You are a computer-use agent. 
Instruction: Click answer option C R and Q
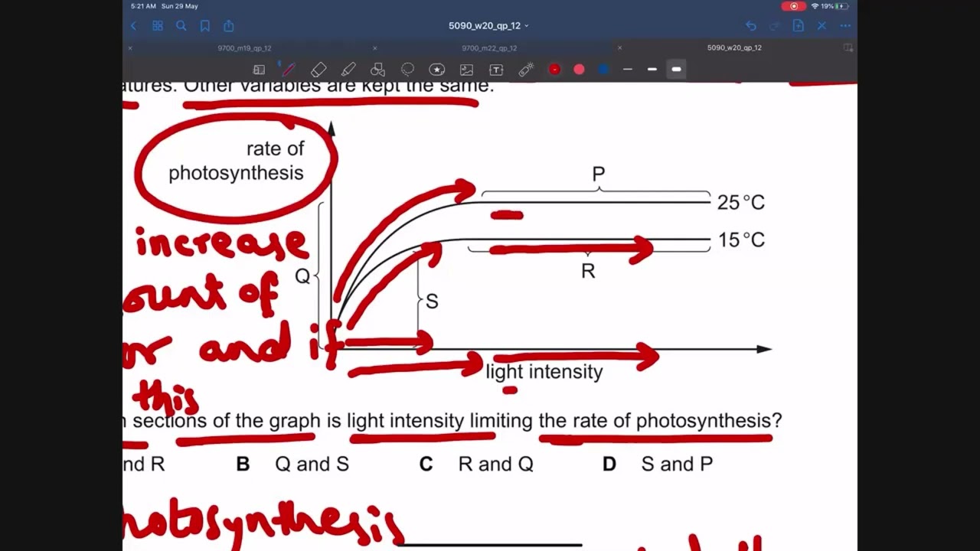[x=476, y=465]
